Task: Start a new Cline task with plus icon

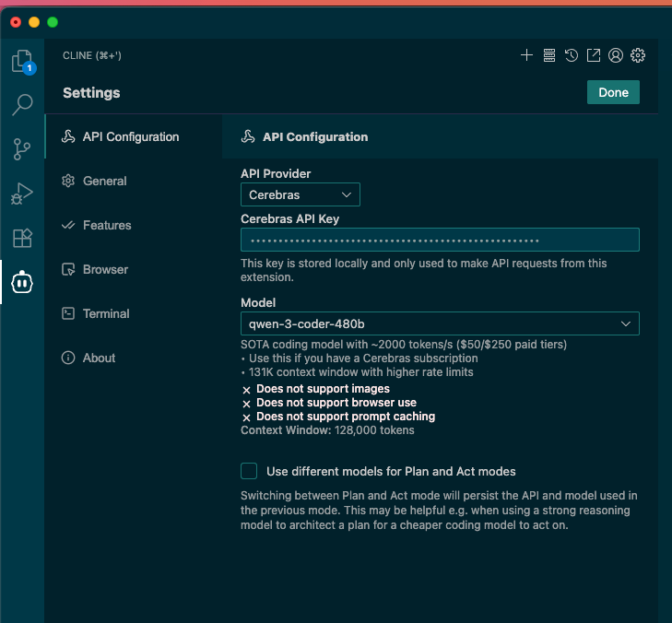Action: 526,55
